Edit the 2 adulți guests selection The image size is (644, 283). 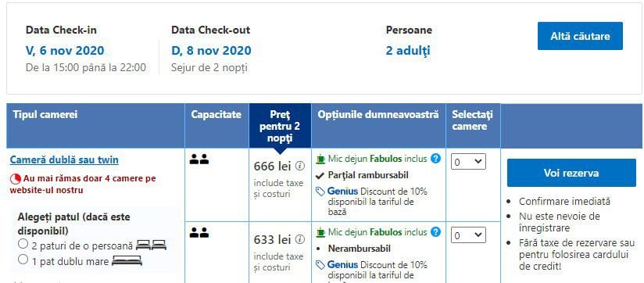(x=408, y=51)
